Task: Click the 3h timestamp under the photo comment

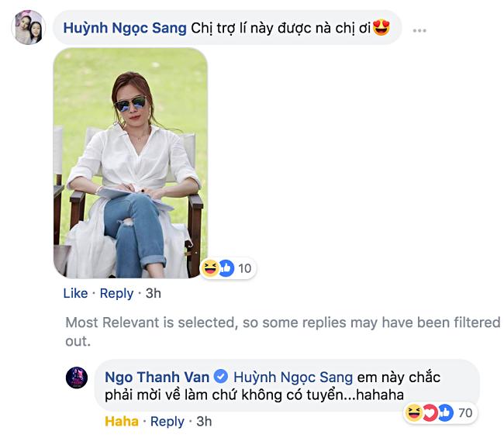Action: pos(154,293)
